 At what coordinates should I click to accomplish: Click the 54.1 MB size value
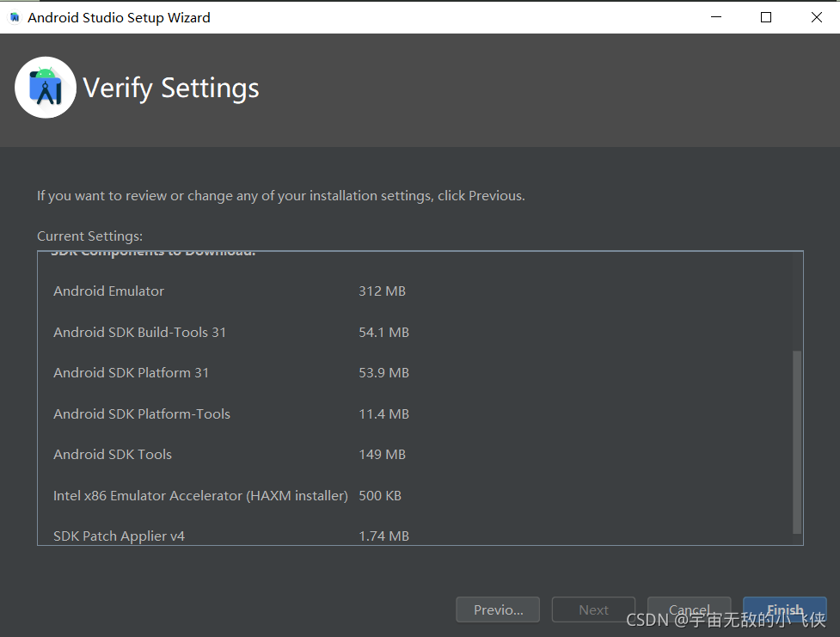pyautogui.click(x=383, y=332)
